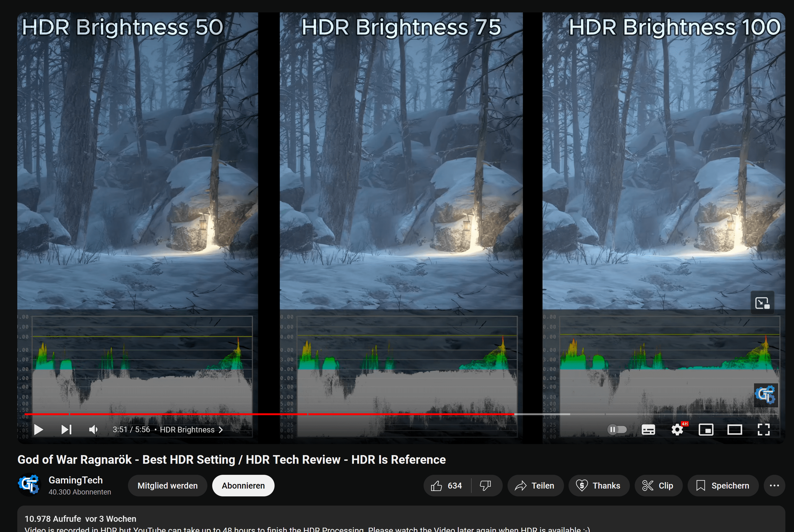Click the expand overlay icon above the waveform

coord(762,303)
